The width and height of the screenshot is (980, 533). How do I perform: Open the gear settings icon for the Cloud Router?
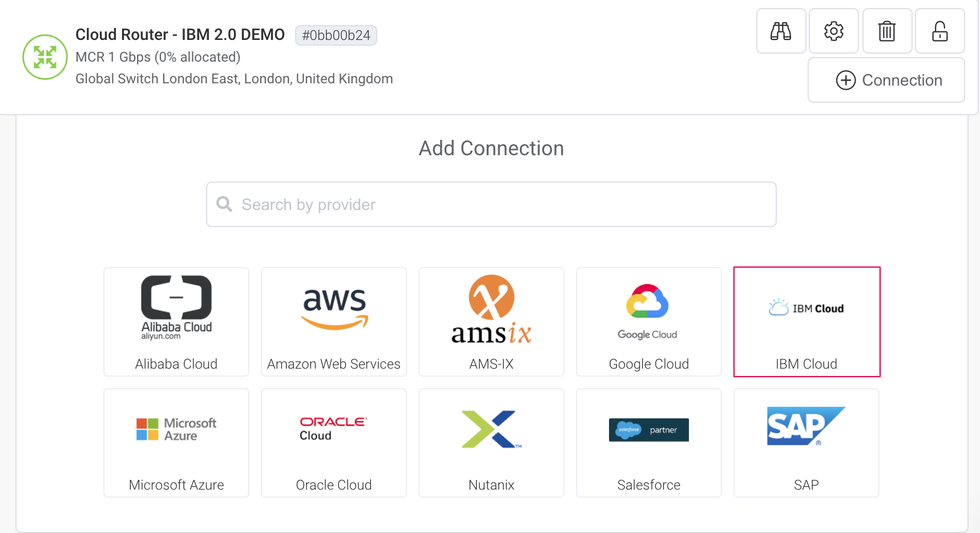pos(833,31)
